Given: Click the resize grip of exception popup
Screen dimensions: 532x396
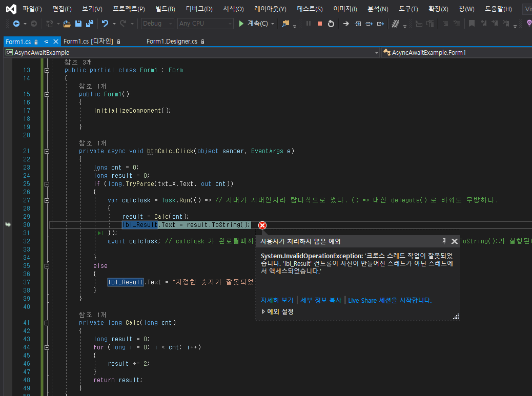Looking at the screenshot, I should (x=456, y=316).
